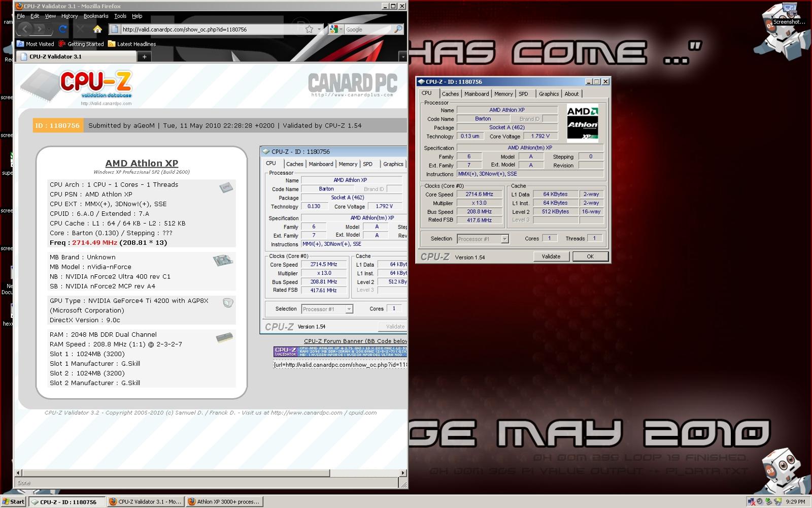
Task: Open Latest Headlines feed folder
Action: [131, 44]
